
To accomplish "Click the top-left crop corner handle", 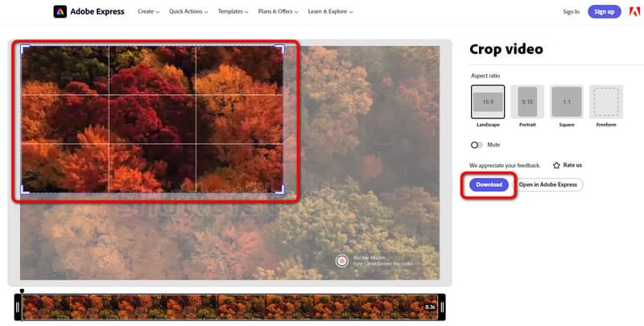I will (25, 49).
